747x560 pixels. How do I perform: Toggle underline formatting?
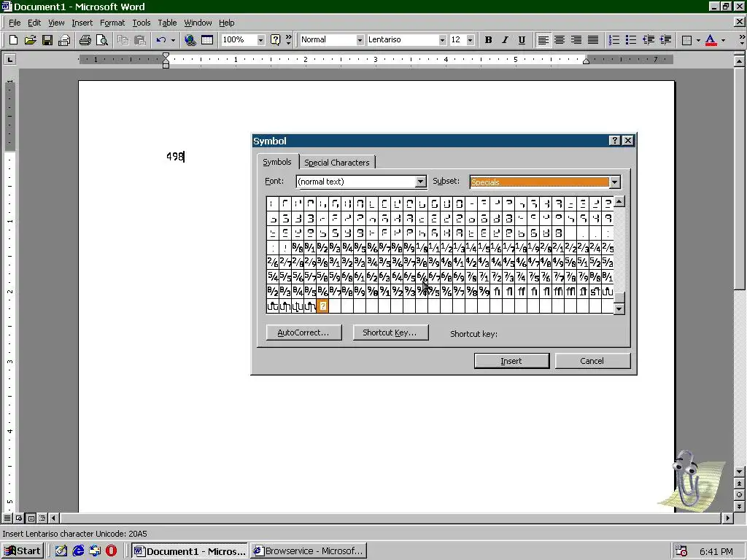pyautogui.click(x=522, y=40)
